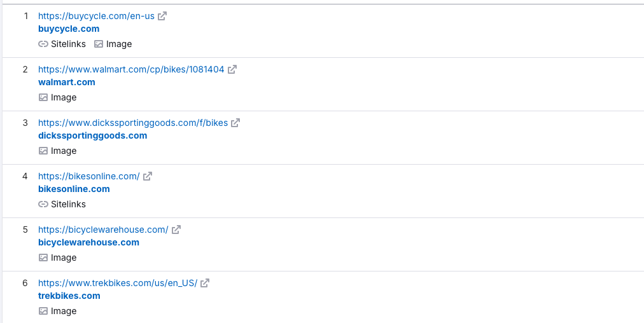644x323 pixels.
Task: Open the https://buycycle.com/en-us URL link
Action: click(96, 16)
